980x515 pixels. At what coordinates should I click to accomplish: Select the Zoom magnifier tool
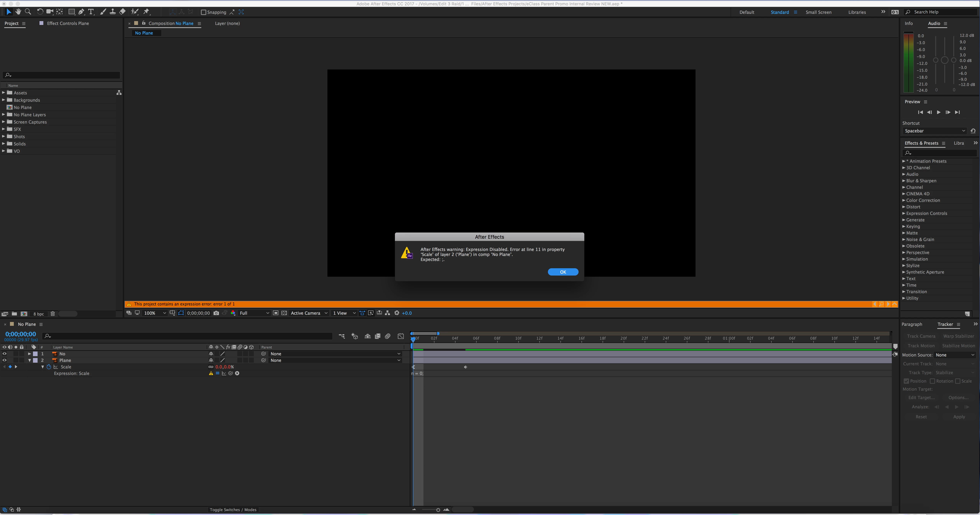click(28, 12)
